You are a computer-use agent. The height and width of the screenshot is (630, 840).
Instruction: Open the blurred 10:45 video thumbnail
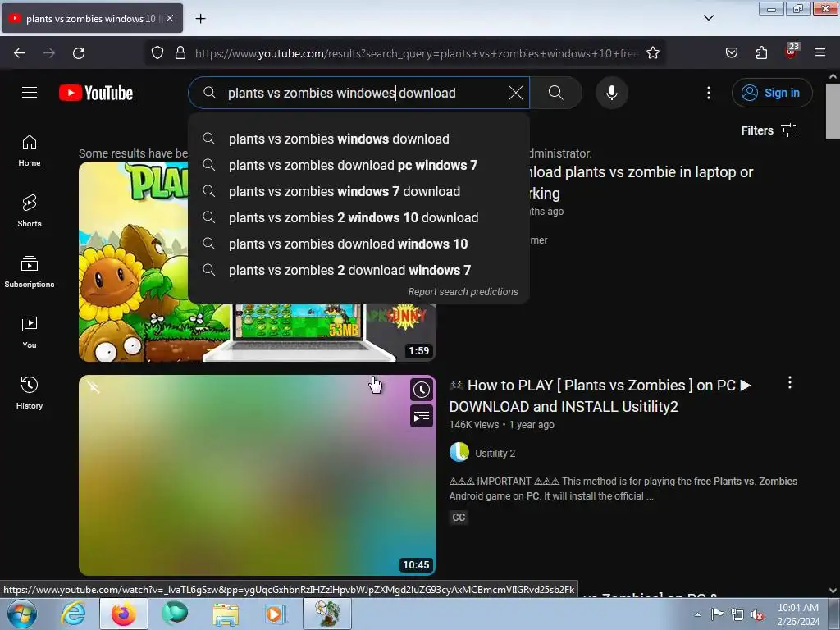click(257, 475)
